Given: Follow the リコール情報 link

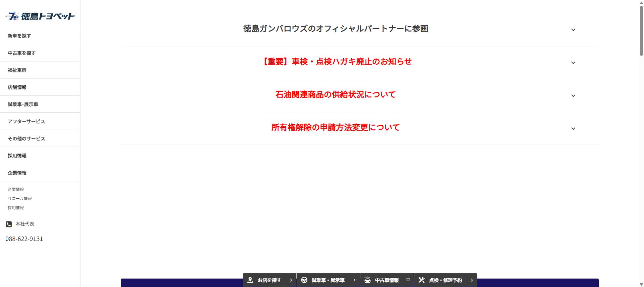Looking at the screenshot, I should click(x=20, y=199).
